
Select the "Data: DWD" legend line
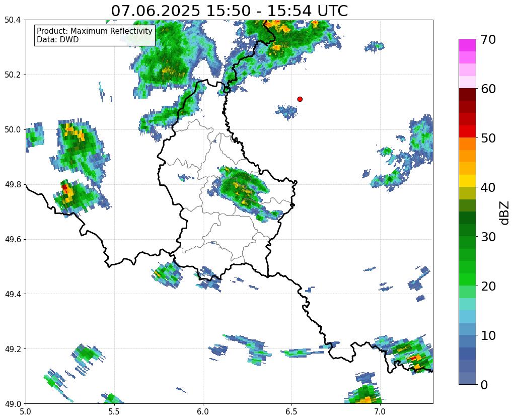tap(57, 40)
